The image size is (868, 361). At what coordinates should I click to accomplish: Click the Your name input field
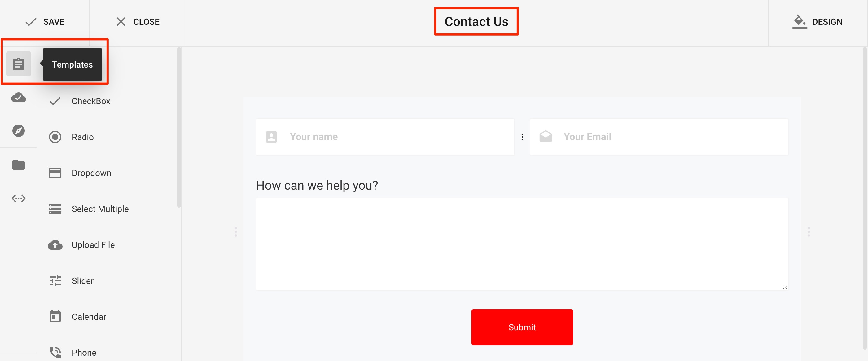pyautogui.click(x=385, y=137)
